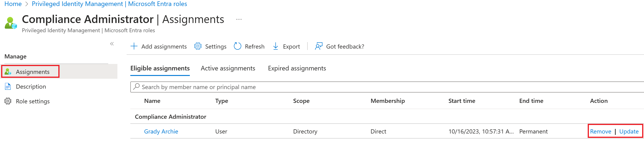Click the Refresh circular arrow icon
Image resolution: width=644 pixels, height=142 pixels.
point(237,46)
